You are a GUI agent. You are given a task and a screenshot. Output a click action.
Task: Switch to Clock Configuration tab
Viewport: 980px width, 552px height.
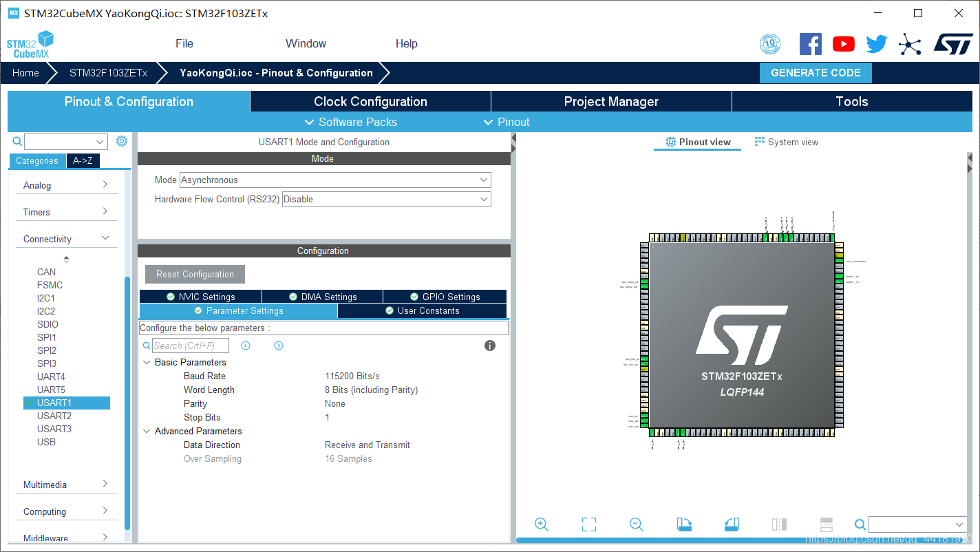370,101
